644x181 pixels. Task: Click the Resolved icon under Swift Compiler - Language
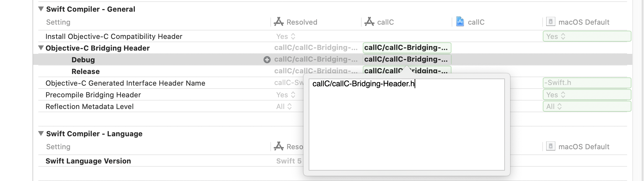click(279, 146)
